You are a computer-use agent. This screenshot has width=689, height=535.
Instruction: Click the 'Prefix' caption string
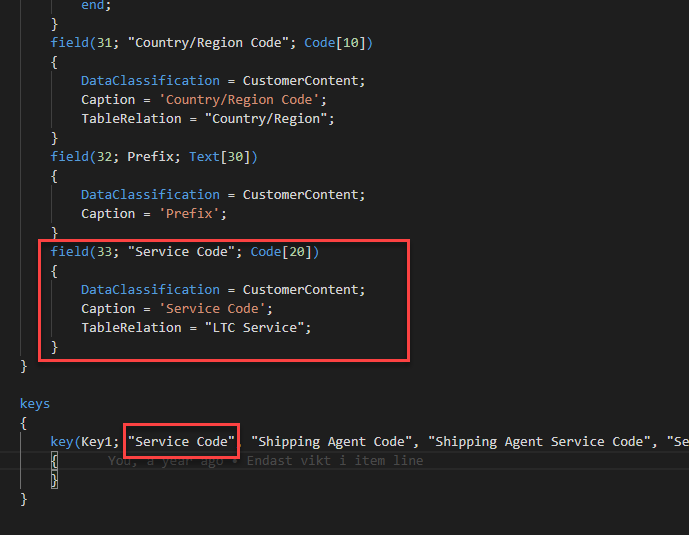pyautogui.click(x=189, y=213)
